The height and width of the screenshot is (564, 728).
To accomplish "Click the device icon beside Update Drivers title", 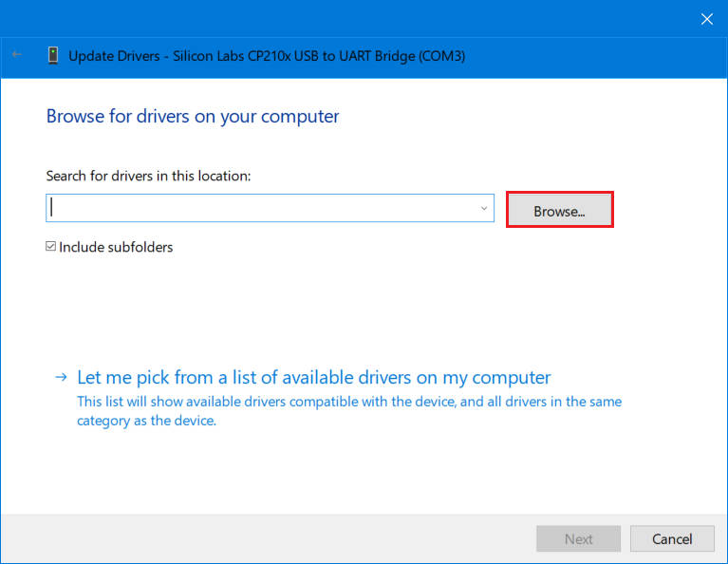I will click(x=53, y=56).
